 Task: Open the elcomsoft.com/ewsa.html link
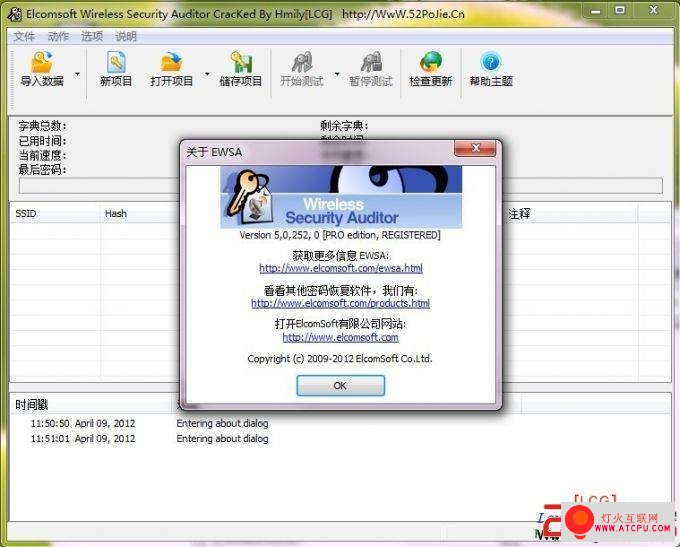[341, 269]
